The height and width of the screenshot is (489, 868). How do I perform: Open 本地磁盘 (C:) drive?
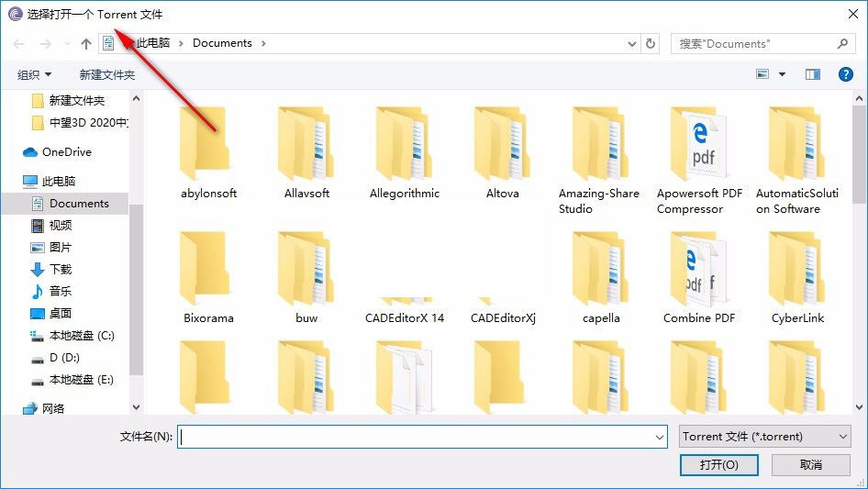click(72, 336)
